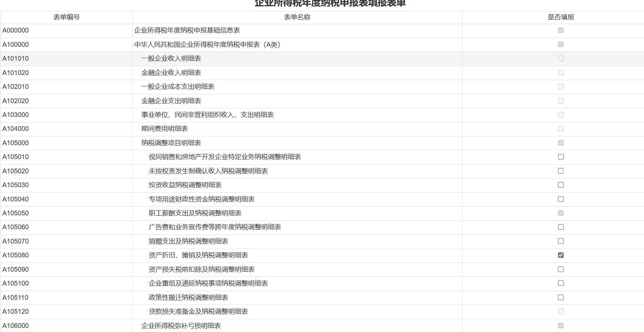Click the 表单名称 column header

click(297, 17)
